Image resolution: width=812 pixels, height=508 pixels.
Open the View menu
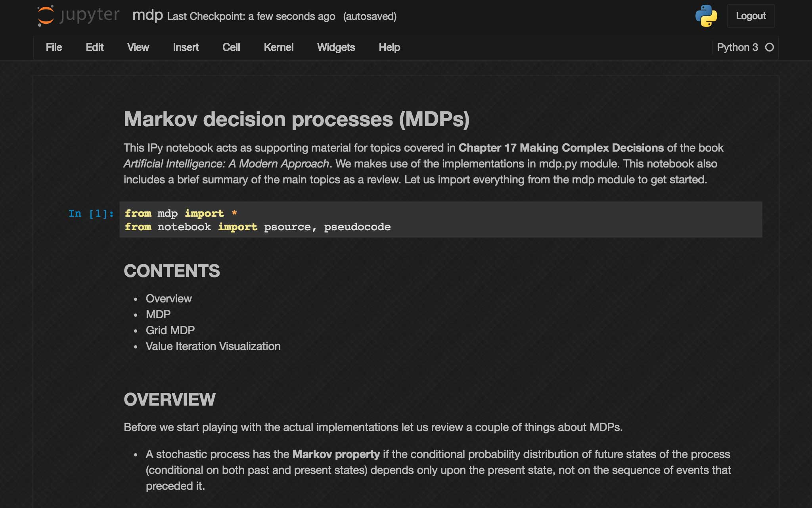[x=138, y=47]
